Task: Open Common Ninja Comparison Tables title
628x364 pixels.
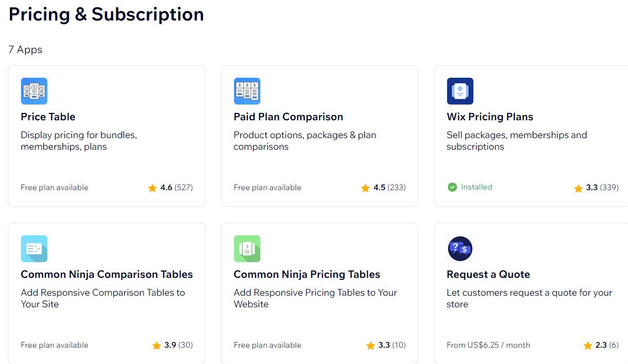Action: [x=107, y=274]
